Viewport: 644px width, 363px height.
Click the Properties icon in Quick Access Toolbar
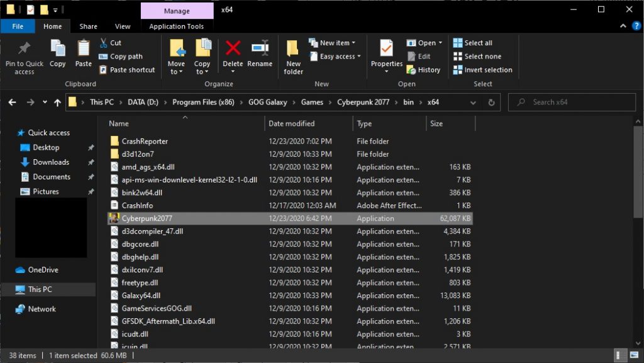click(x=30, y=9)
